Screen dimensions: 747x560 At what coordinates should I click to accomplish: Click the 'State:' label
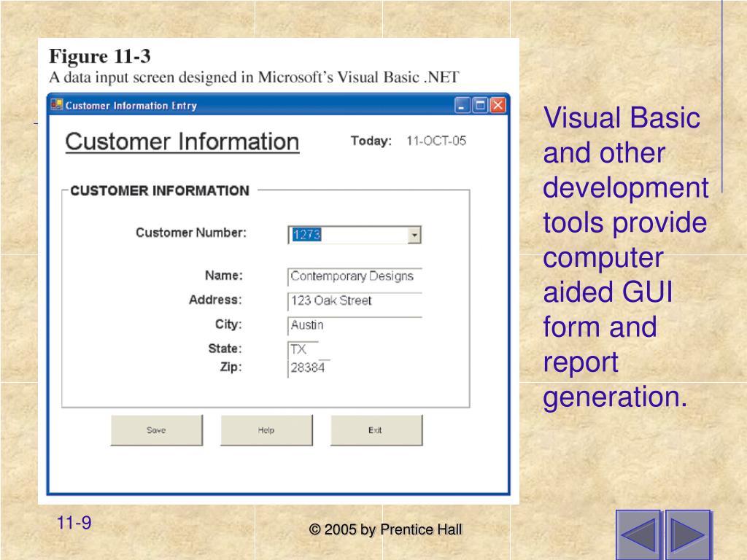point(225,349)
